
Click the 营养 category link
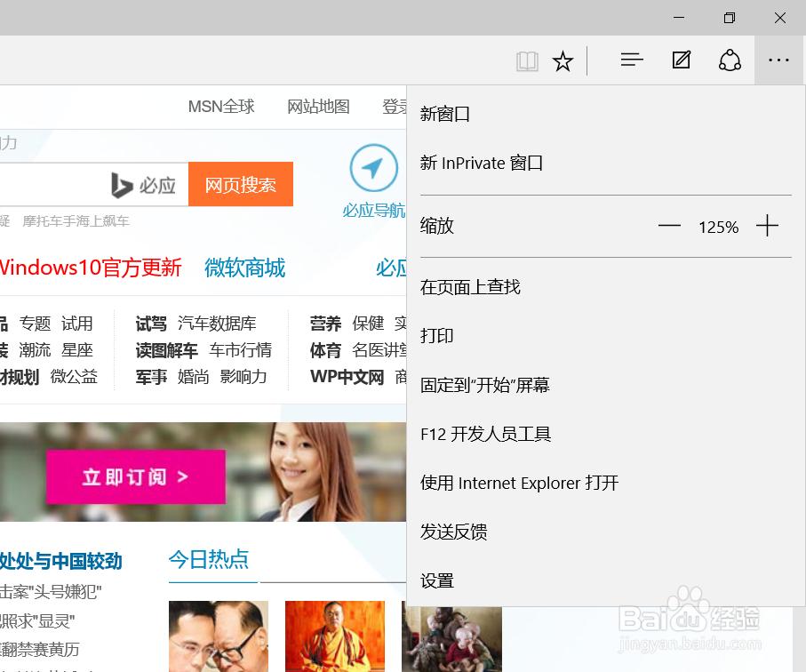[326, 324]
